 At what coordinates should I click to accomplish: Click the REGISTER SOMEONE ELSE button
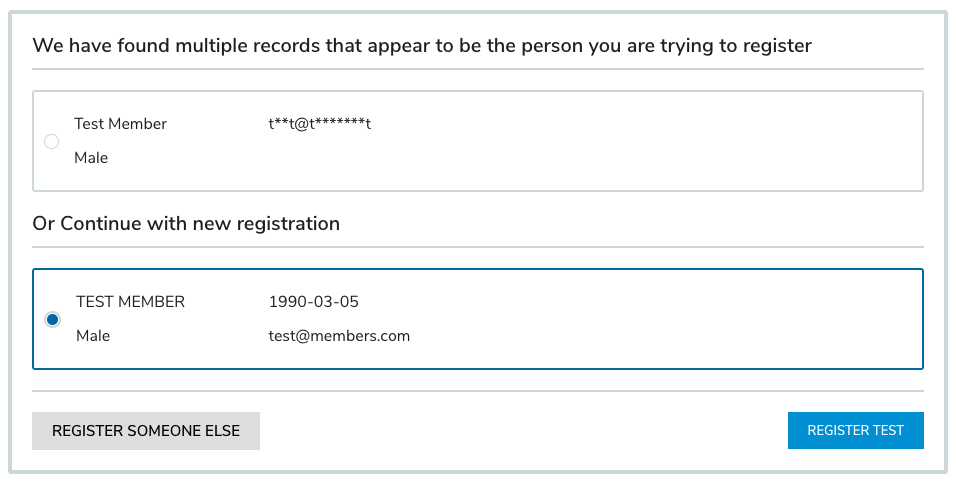[146, 431]
